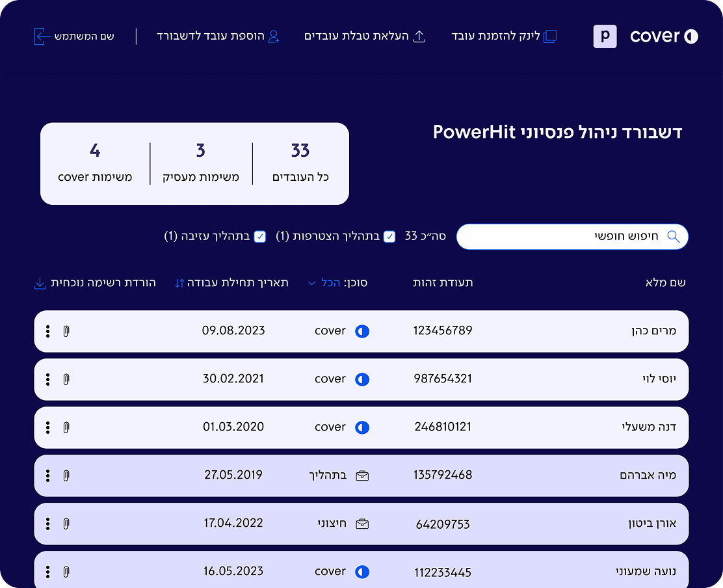This screenshot has height=588, width=723.
Task: Click the briefcase icon in מיה אברהם row
Action: tap(362, 475)
